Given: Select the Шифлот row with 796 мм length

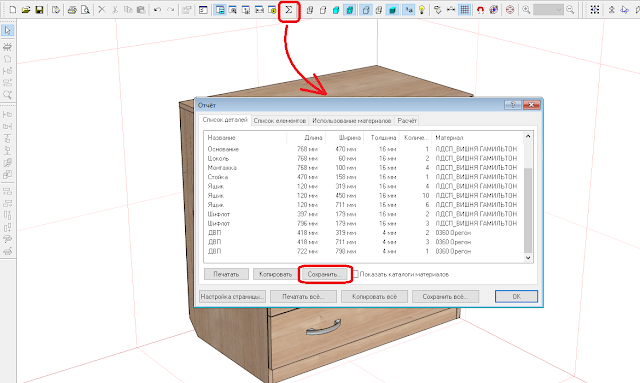Looking at the screenshot, I should [363, 223].
